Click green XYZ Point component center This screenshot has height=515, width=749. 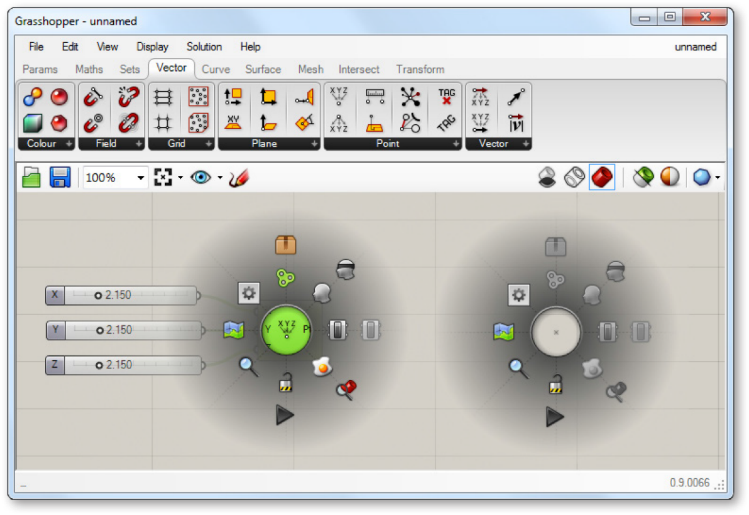286,330
